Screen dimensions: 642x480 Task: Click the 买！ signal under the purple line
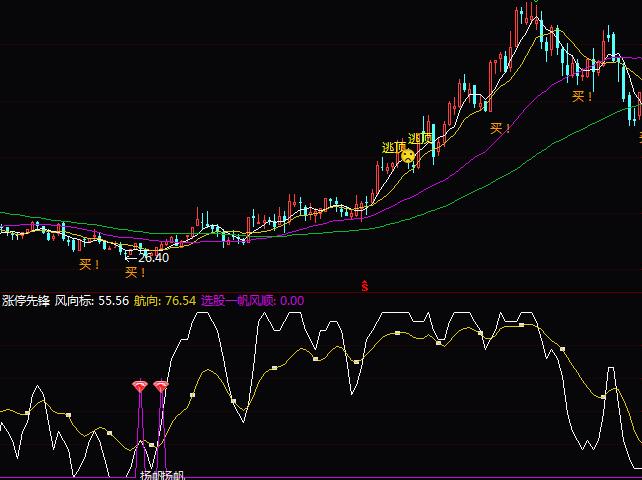pos(500,128)
